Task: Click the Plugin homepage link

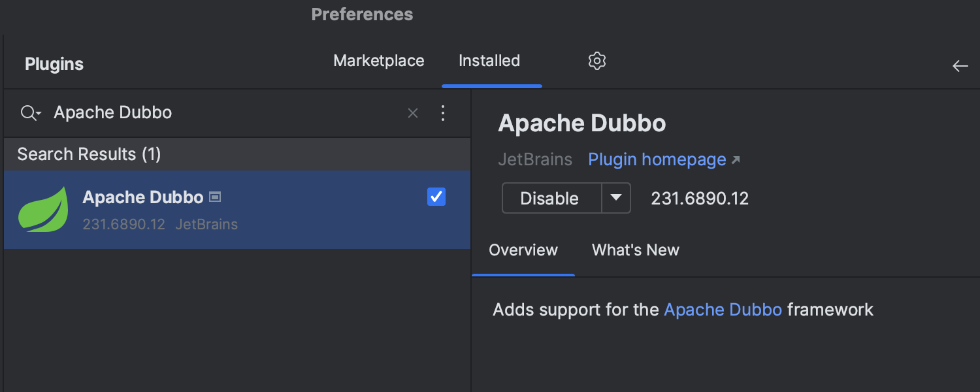Action: point(656,159)
